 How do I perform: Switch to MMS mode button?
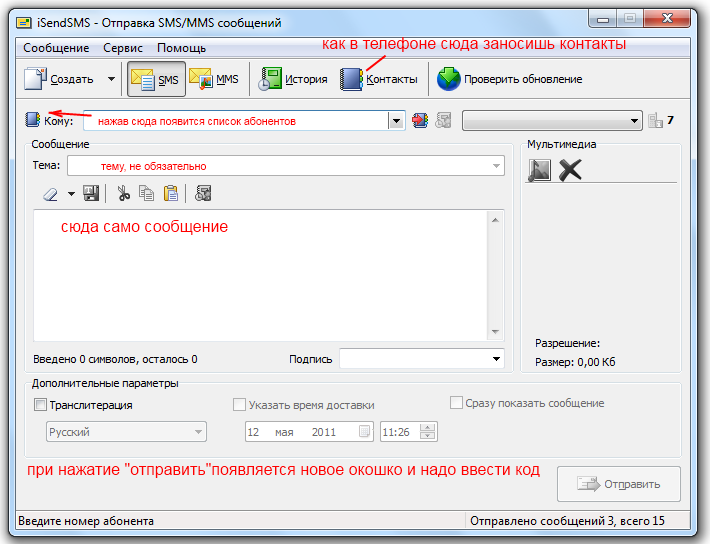pyautogui.click(x=214, y=79)
